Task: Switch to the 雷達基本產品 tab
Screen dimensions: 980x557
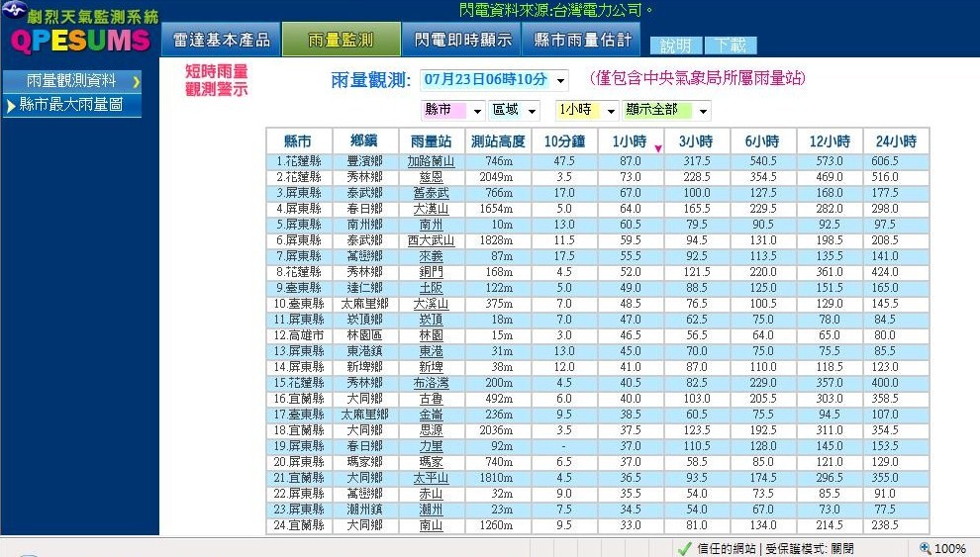Action: click(x=221, y=40)
